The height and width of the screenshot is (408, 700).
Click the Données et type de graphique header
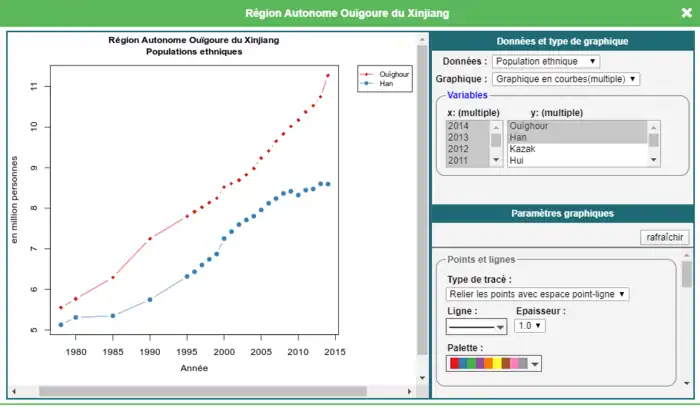[562, 41]
